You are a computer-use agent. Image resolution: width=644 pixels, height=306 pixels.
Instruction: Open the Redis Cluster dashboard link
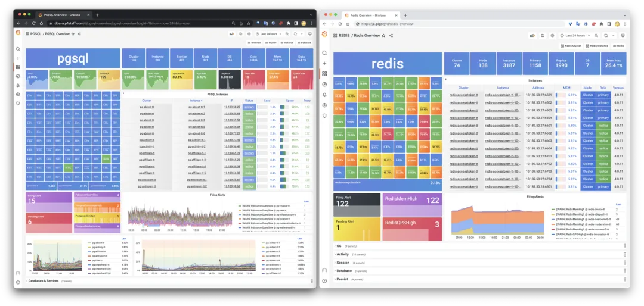(571, 46)
